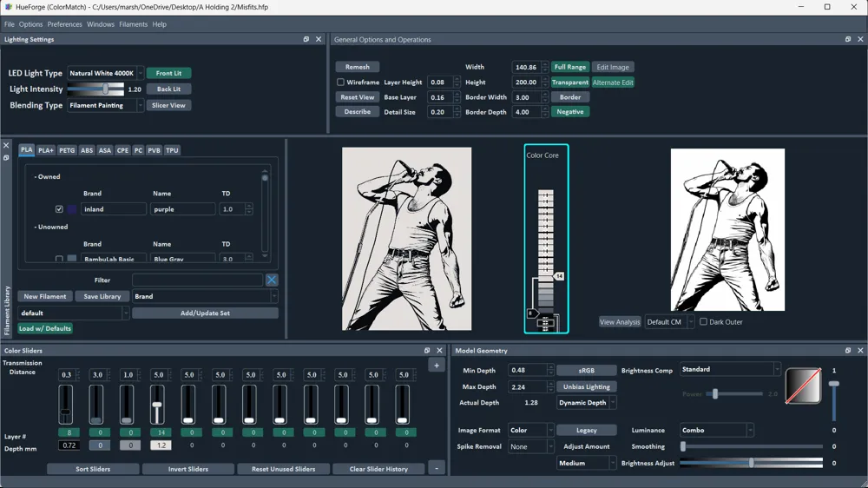Image resolution: width=868 pixels, height=488 pixels.
Task: Click the Remesh button
Action: click(358, 67)
